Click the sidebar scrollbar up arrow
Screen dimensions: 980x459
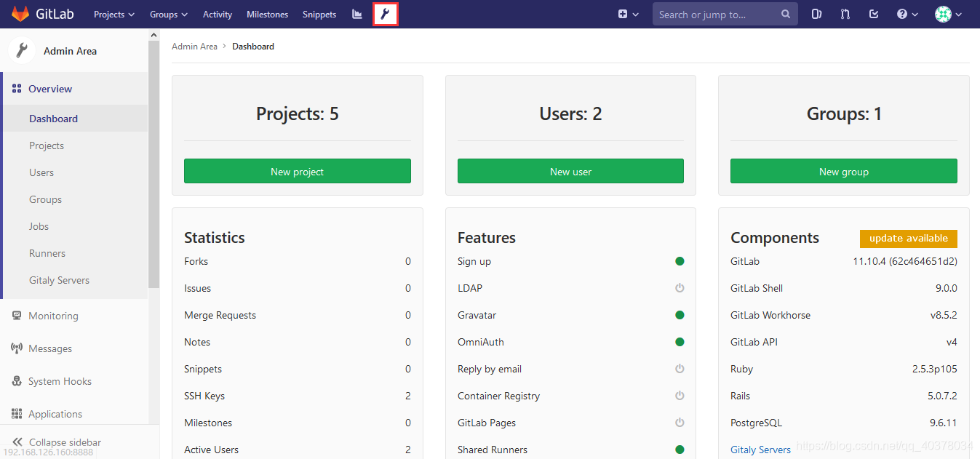click(x=154, y=35)
